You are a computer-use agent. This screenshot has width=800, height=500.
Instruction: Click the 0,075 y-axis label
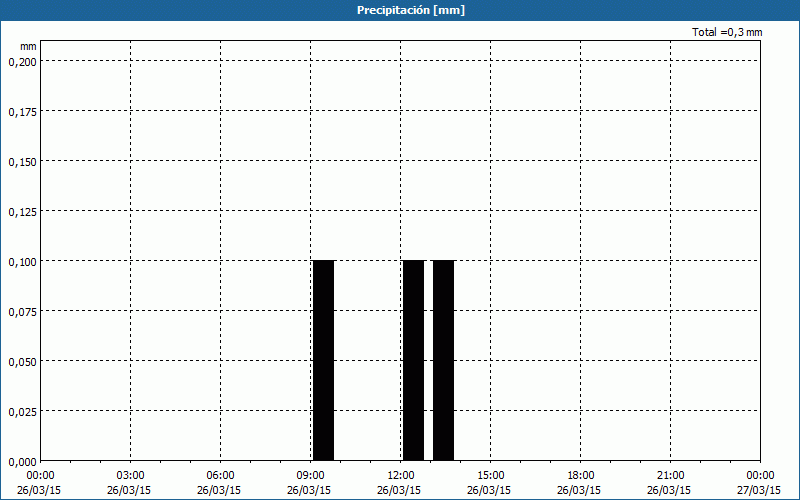point(22,312)
